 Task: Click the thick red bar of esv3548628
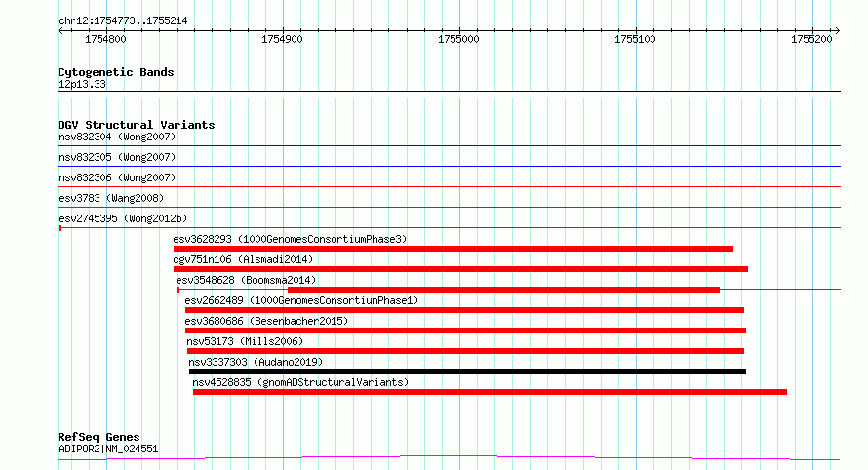pyautogui.click(x=504, y=290)
